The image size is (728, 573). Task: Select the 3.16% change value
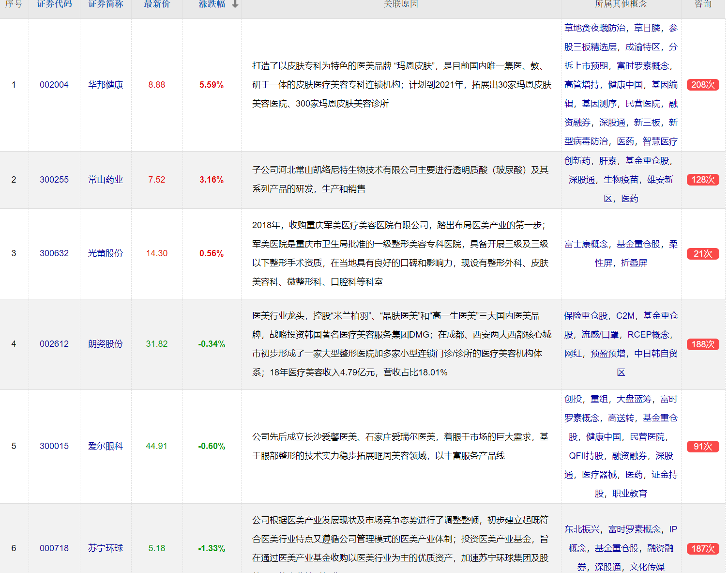click(x=212, y=180)
